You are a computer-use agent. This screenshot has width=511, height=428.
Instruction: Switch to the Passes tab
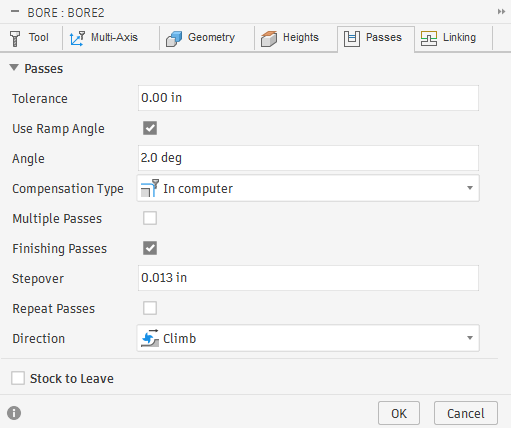click(376, 38)
